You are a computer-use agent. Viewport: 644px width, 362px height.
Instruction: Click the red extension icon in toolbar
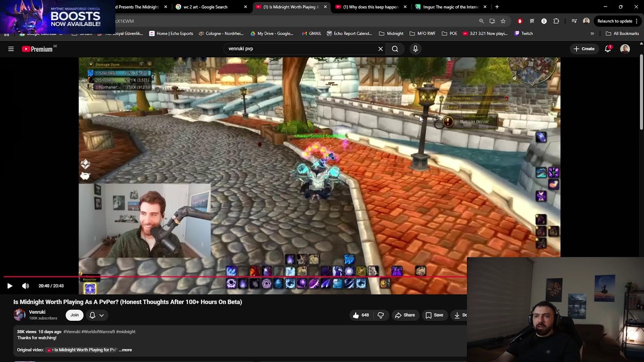(x=520, y=21)
